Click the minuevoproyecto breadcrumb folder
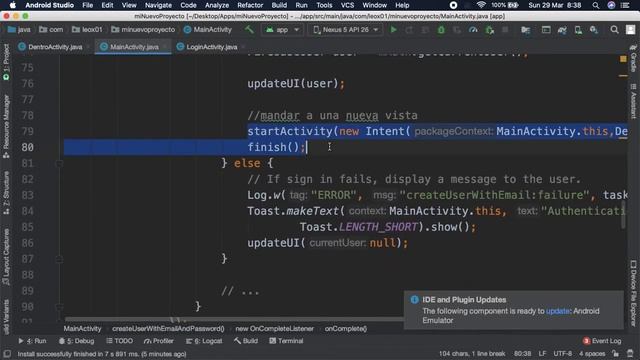The image size is (640, 360). pyautogui.click(x=143, y=30)
